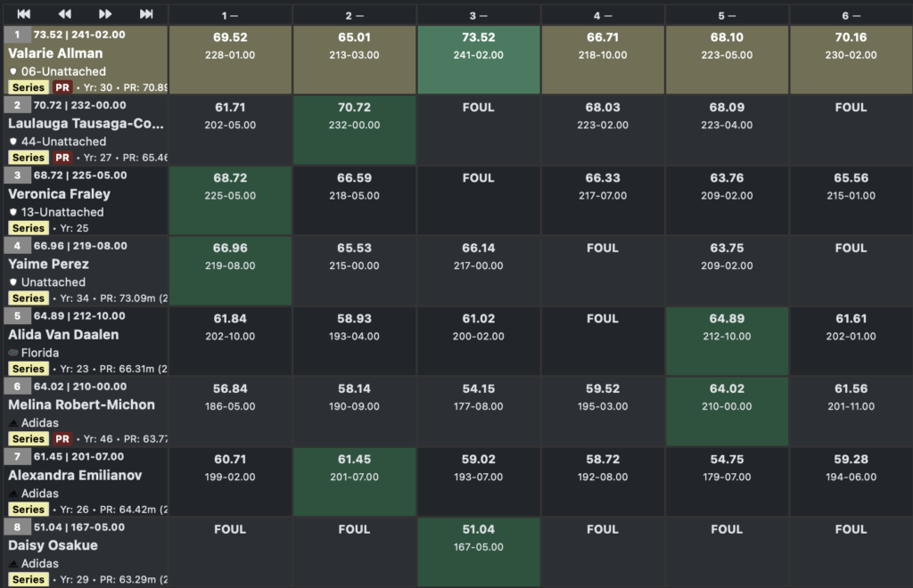Open Yaime Perez athlete name
The height and width of the screenshot is (588, 913).
(x=48, y=264)
